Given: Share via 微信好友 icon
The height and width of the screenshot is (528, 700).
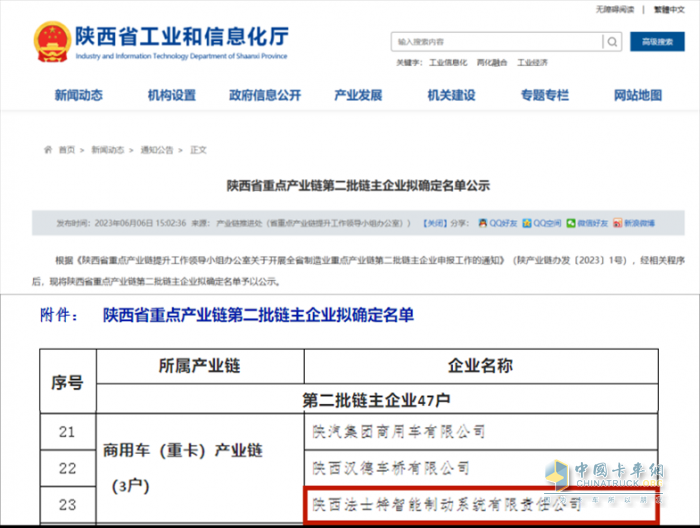Looking at the screenshot, I should (571, 223).
